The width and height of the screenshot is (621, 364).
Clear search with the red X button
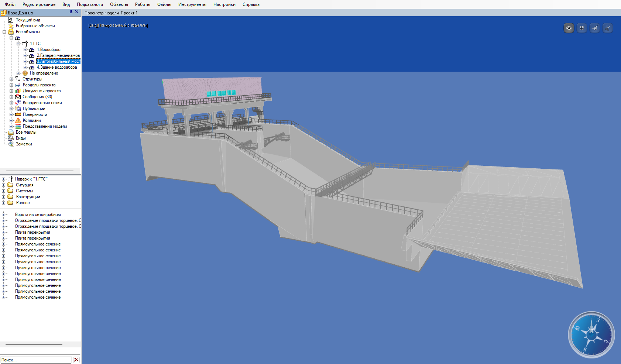[76, 360]
